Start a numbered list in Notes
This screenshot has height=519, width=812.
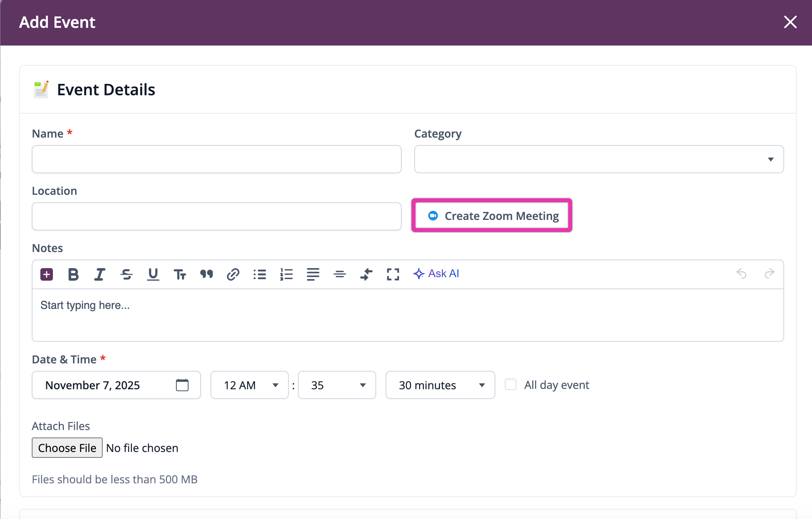tap(286, 274)
